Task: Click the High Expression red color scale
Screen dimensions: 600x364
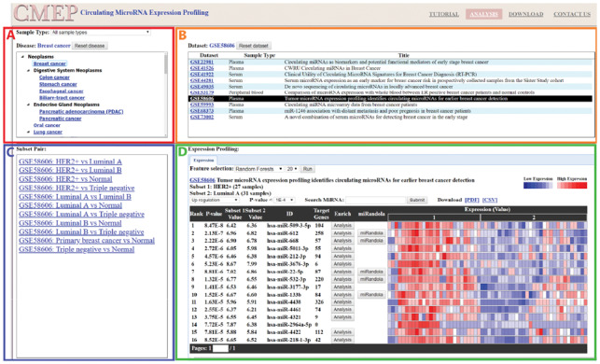Action: [572, 186]
